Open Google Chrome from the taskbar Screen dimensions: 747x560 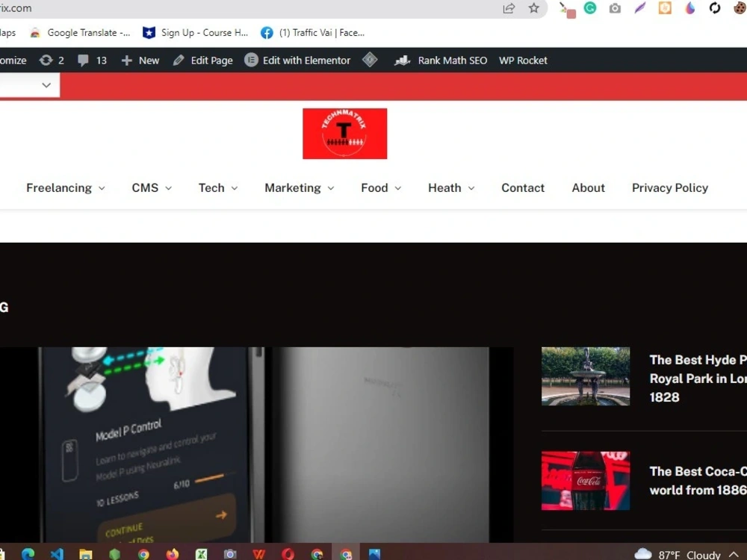point(145,553)
